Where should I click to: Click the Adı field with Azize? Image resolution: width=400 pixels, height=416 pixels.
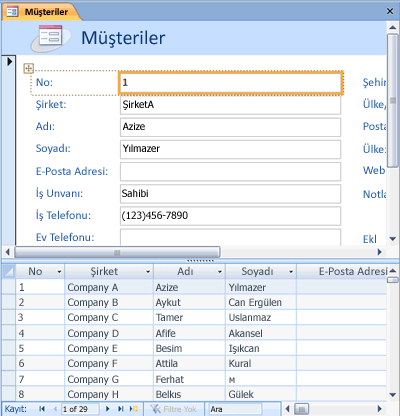[230, 127]
